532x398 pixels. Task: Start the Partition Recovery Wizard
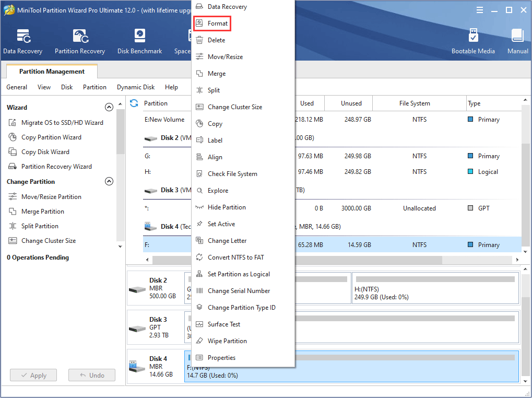[50, 166]
